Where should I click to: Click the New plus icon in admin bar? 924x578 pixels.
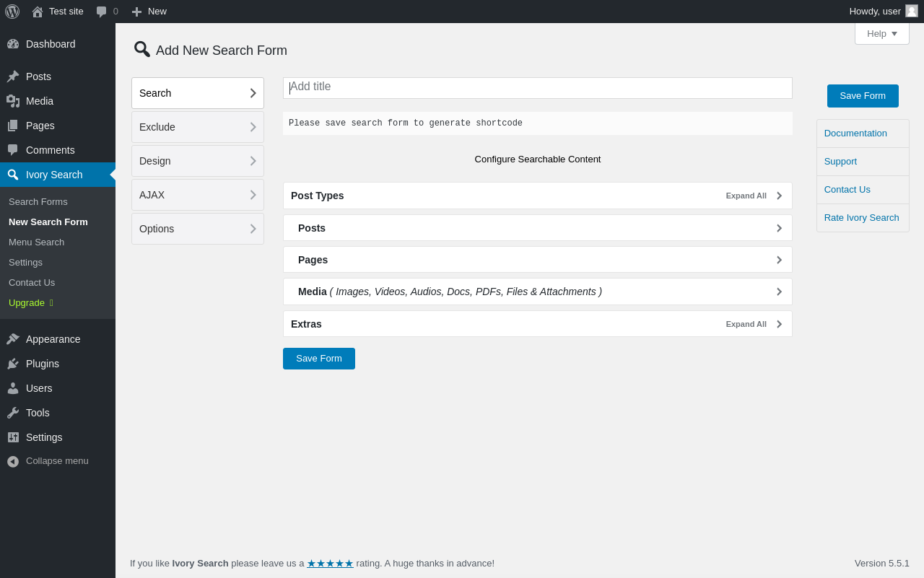[x=136, y=12]
